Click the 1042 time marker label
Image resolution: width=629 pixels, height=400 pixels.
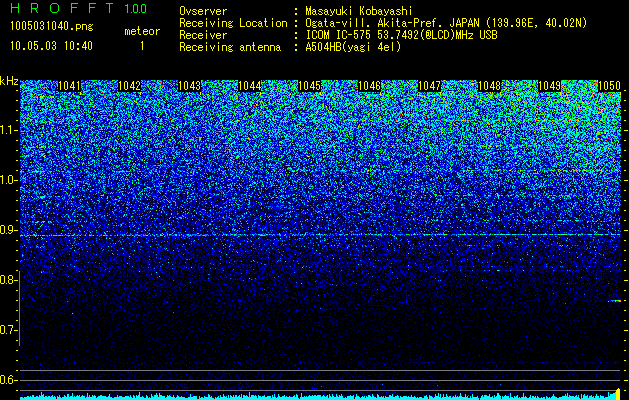click(x=130, y=86)
